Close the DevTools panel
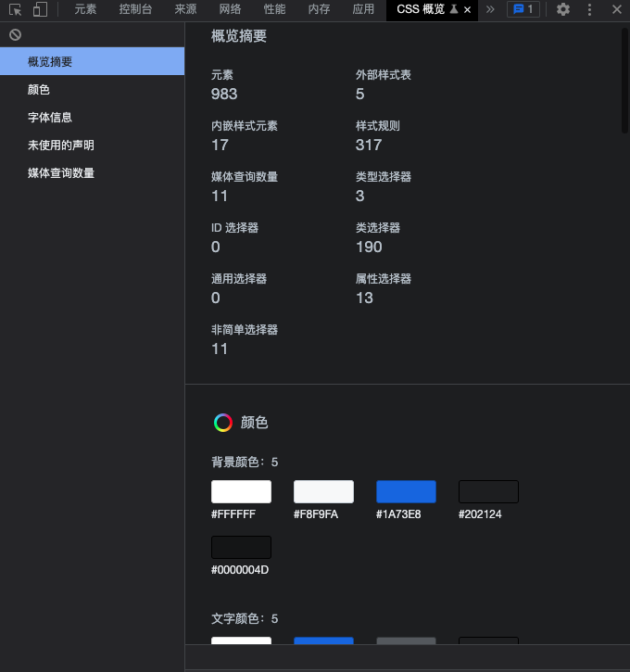 click(x=617, y=9)
